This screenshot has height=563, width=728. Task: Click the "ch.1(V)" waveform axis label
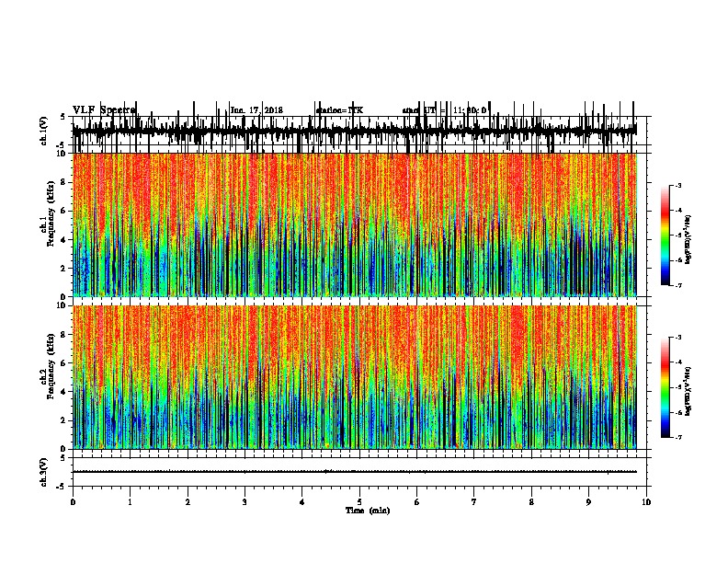(44, 131)
